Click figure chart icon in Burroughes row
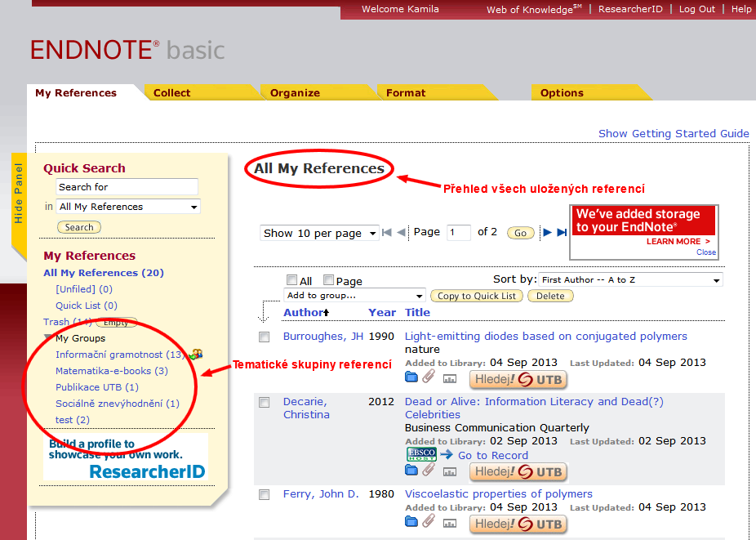The image size is (756, 540). [449, 379]
